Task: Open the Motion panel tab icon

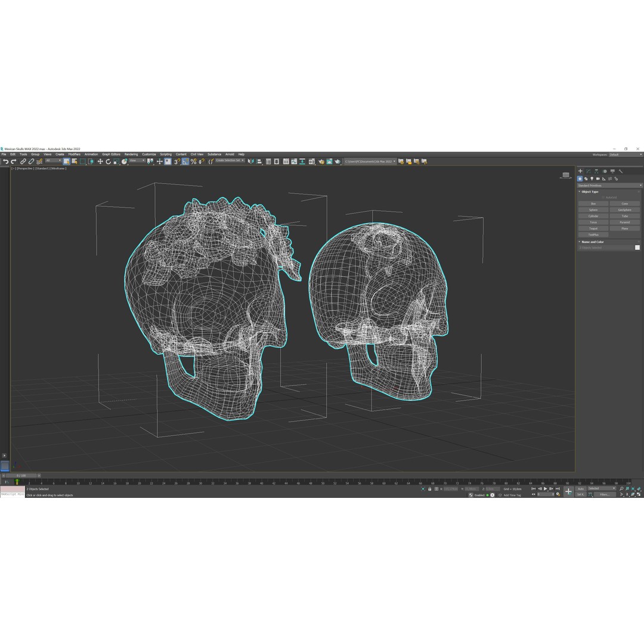Action: pyautogui.click(x=605, y=171)
